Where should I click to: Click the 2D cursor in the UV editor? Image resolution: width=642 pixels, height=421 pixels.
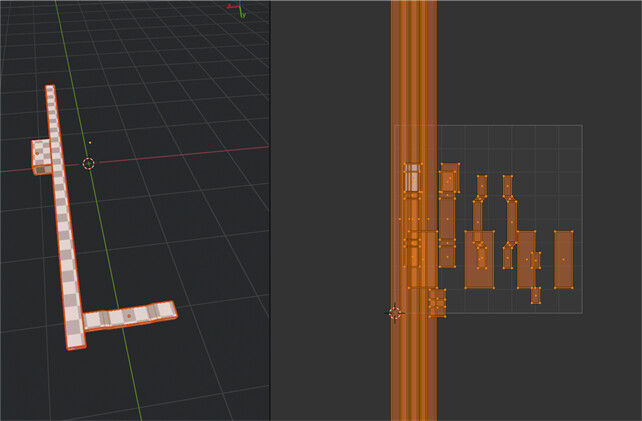(x=395, y=313)
